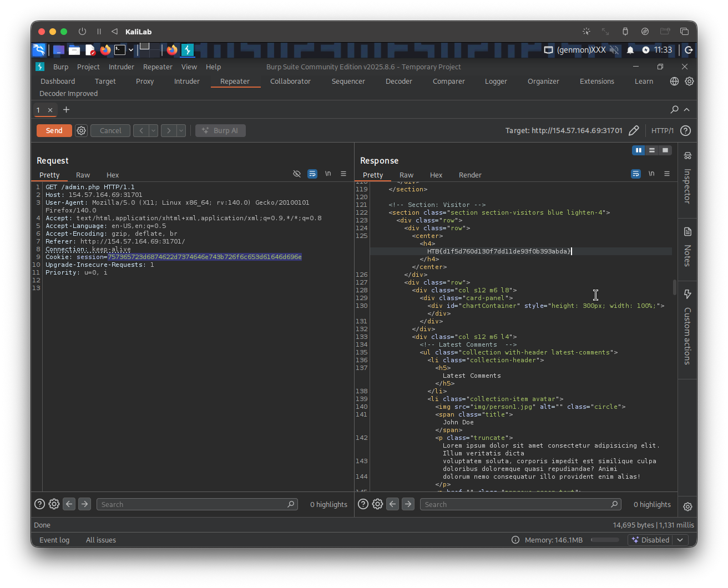Open Custom actions side panel
Image resolution: width=728 pixels, height=588 pixels.
[x=687, y=327]
